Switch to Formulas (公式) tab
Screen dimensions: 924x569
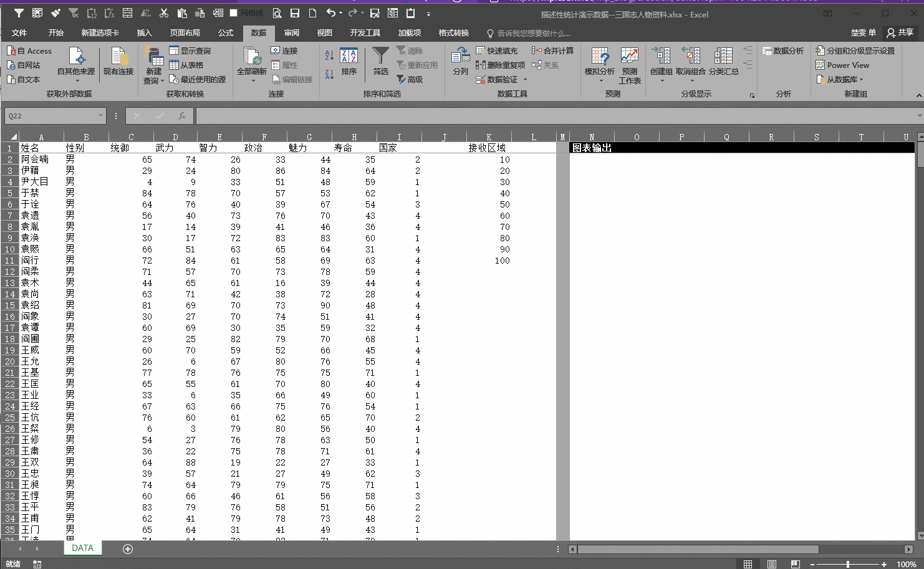click(226, 33)
